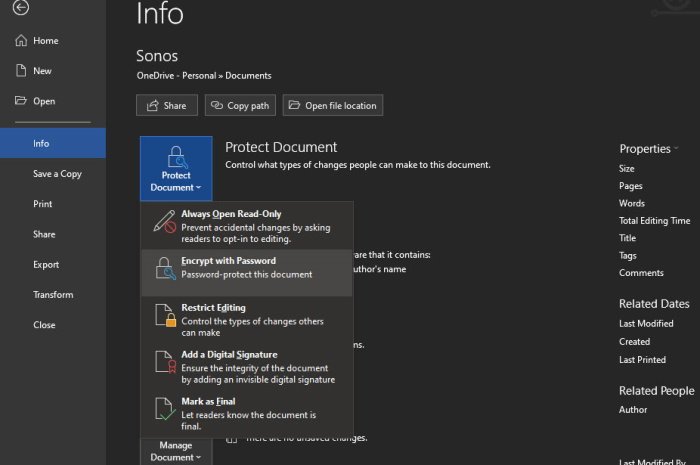Click the Size property label
Screen dimensions: 700x465
click(626, 168)
